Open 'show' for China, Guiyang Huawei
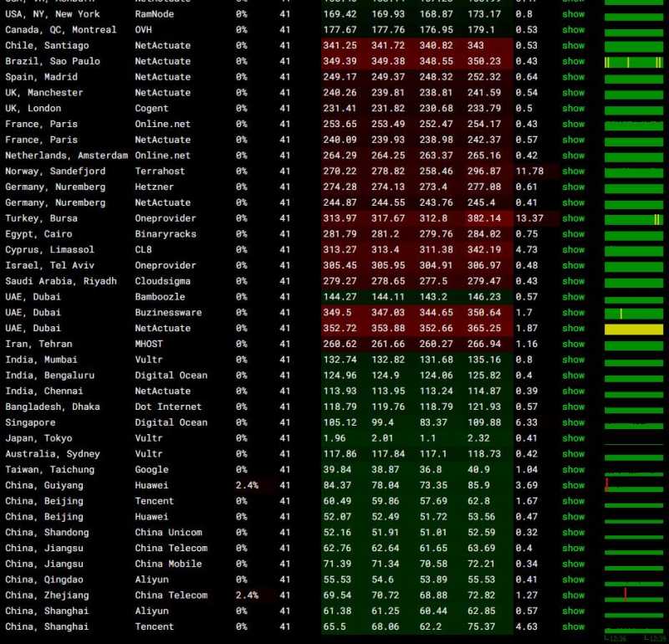 tap(573, 485)
